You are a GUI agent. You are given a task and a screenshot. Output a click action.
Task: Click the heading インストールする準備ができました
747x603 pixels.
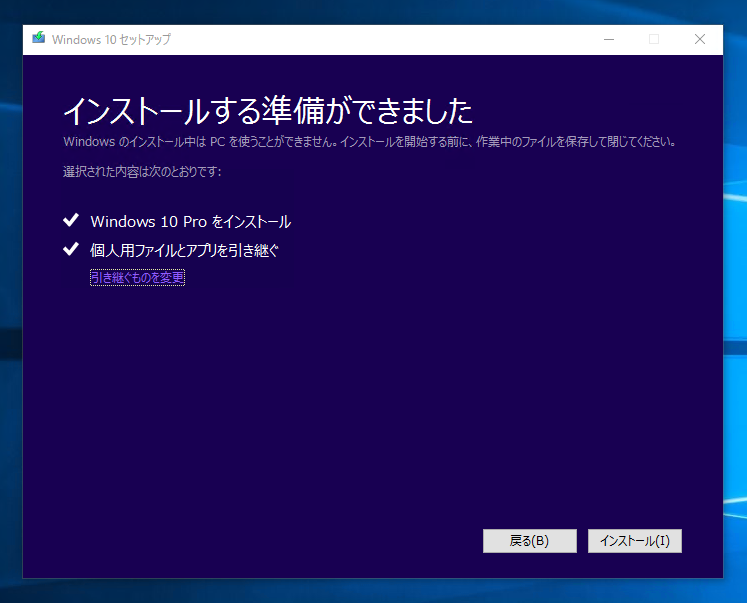click(x=268, y=111)
